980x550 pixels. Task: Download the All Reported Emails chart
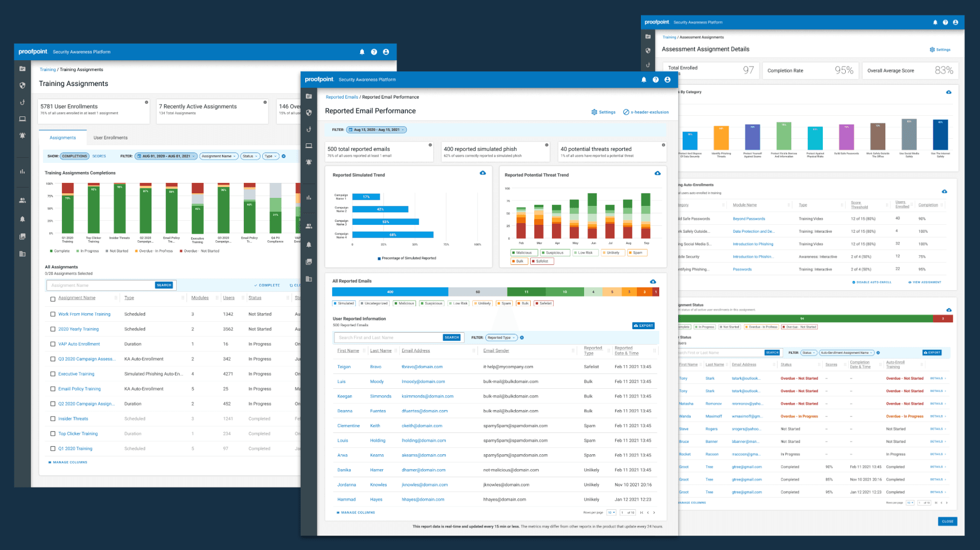click(x=653, y=282)
